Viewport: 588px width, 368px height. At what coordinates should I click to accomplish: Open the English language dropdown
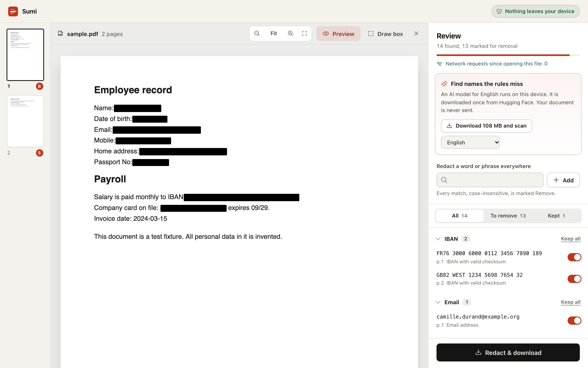point(470,142)
